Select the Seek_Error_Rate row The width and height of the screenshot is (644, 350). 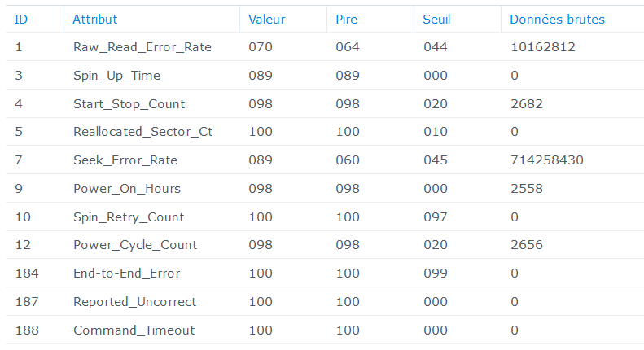point(325,160)
